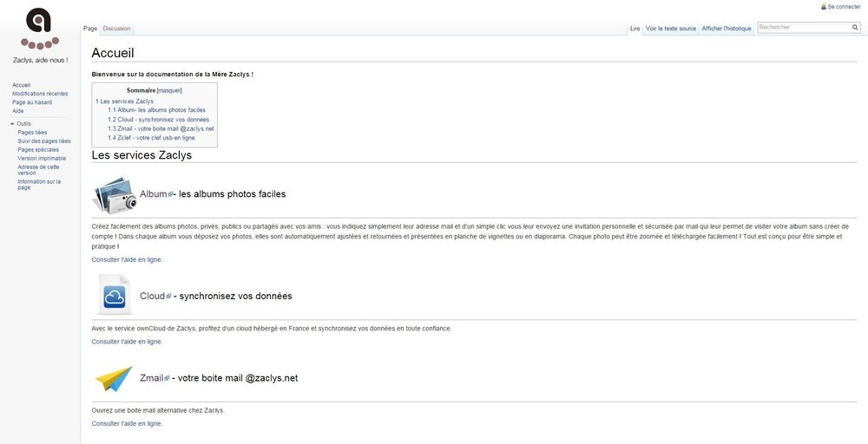Image resolution: width=868 pixels, height=444 pixels.
Task: Open the Voir le texte source tab
Action: (671, 29)
